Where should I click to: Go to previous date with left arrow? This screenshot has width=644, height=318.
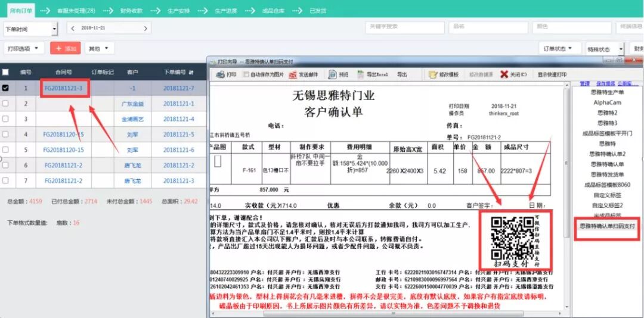(73, 29)
